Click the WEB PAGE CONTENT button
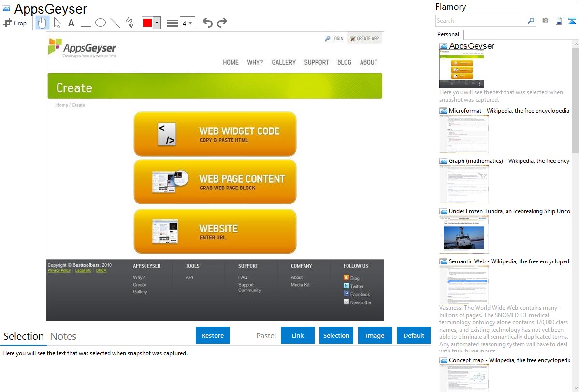The height and width of the screenshot is (392, 579). point(215,182)
